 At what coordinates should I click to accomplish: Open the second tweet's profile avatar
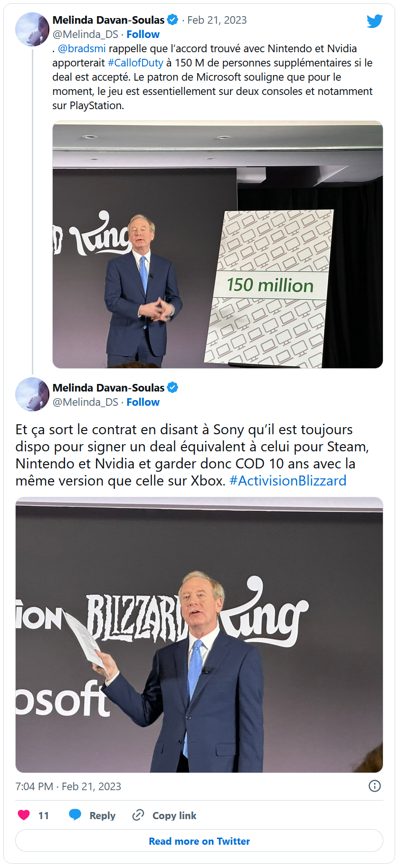click(32, 394)
